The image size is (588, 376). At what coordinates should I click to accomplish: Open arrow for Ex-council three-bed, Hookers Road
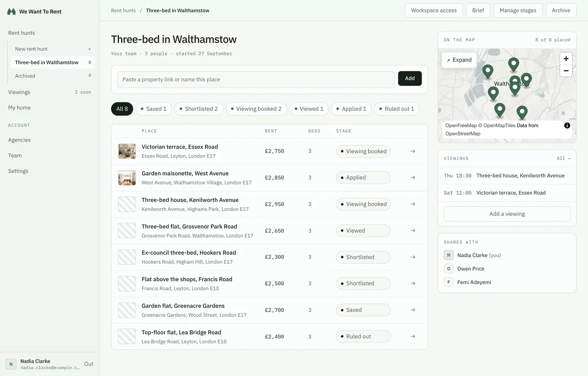pos(413,257)
